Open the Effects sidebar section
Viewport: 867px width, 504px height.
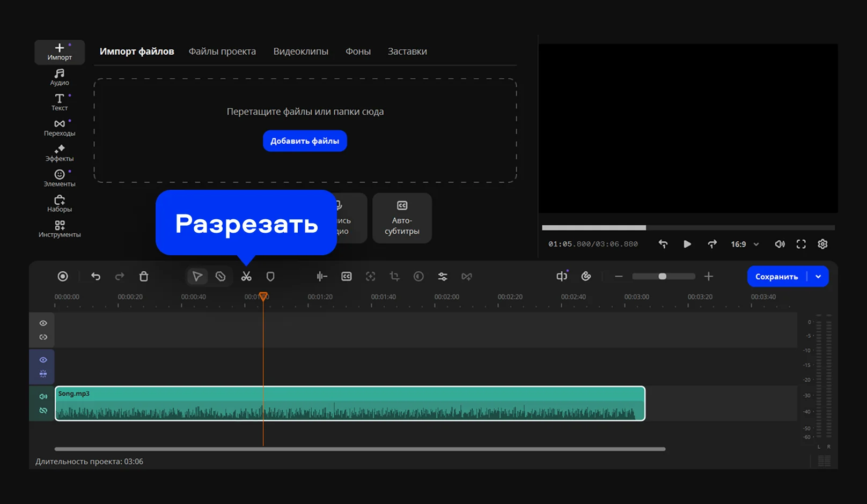(60, 153)
